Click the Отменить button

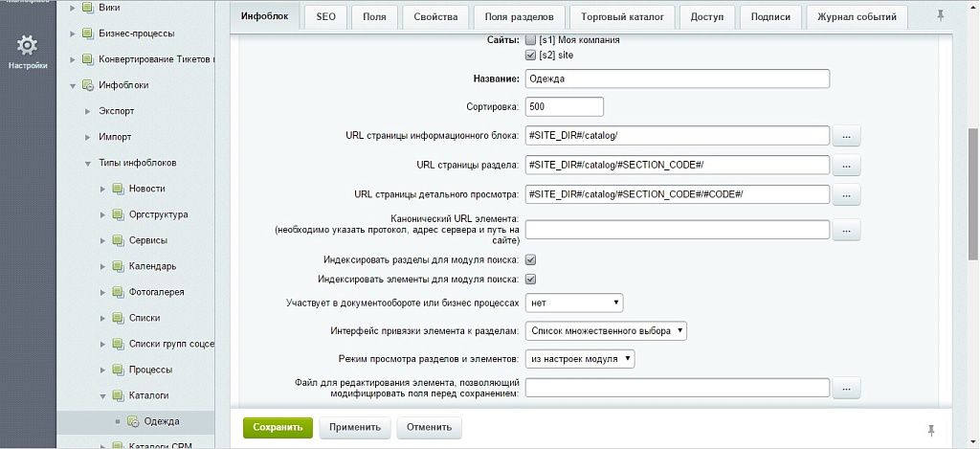click(428, 427)
